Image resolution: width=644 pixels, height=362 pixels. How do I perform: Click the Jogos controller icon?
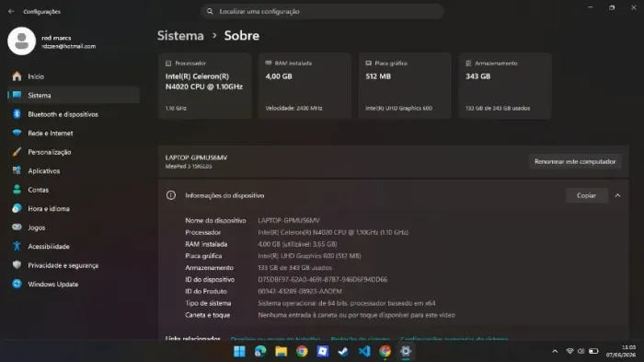click(x=17, y=228)
